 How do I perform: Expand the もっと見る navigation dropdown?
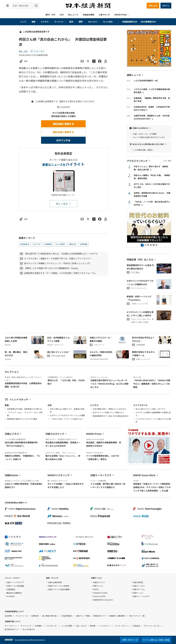point(109,22)
